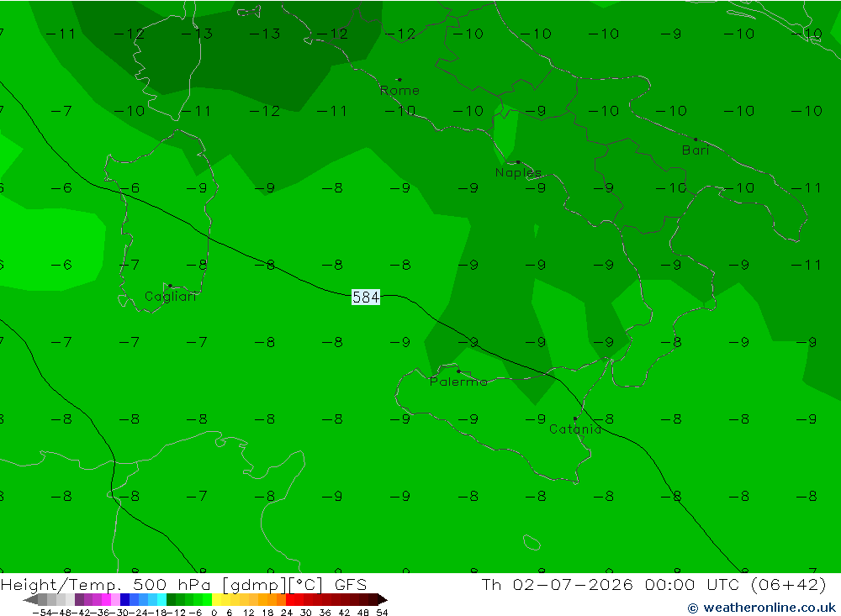Viewport: 841px width, 616px height.
Task: Click the grey left arrow of the colour legend
Action: (x=30, y=599)
